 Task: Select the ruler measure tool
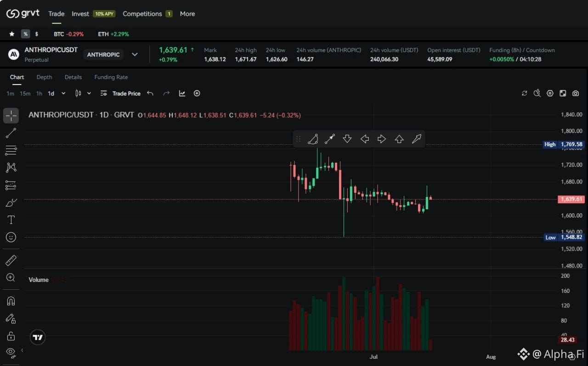pos(11,261)
